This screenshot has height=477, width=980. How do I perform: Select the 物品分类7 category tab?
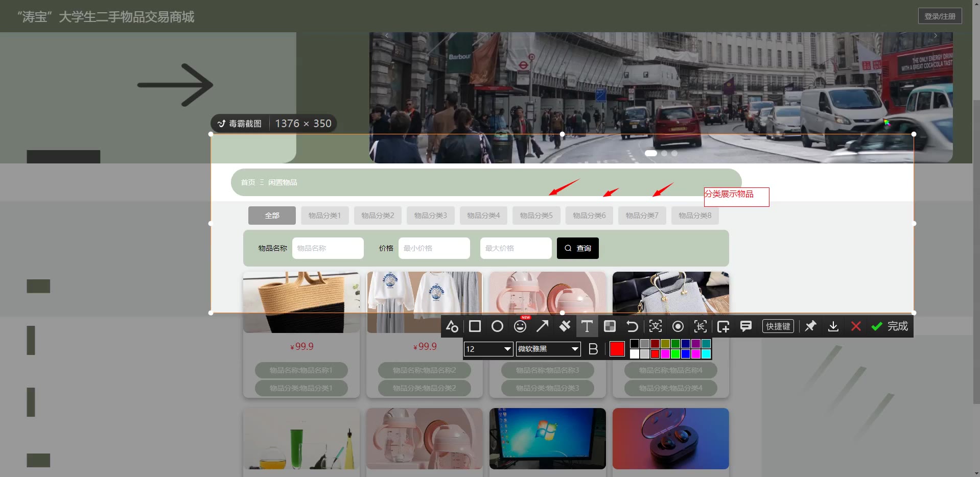click(x=642, y=216)
